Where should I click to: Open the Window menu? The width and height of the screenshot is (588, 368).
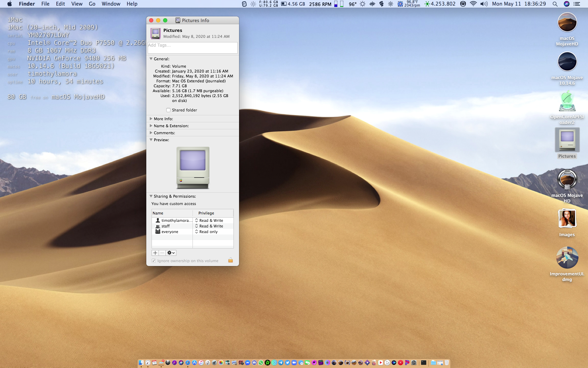[x=111, y=4]
